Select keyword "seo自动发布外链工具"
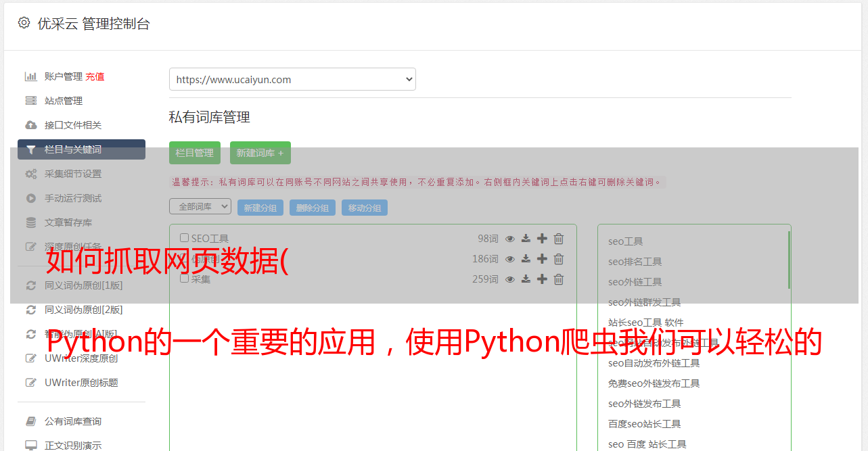 tap(654, 363)
